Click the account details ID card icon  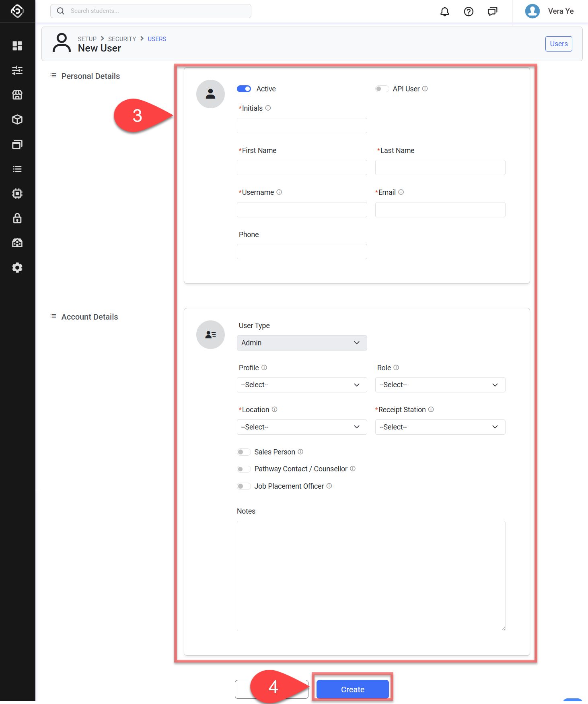pyautogui.click(x=210, y=334)
